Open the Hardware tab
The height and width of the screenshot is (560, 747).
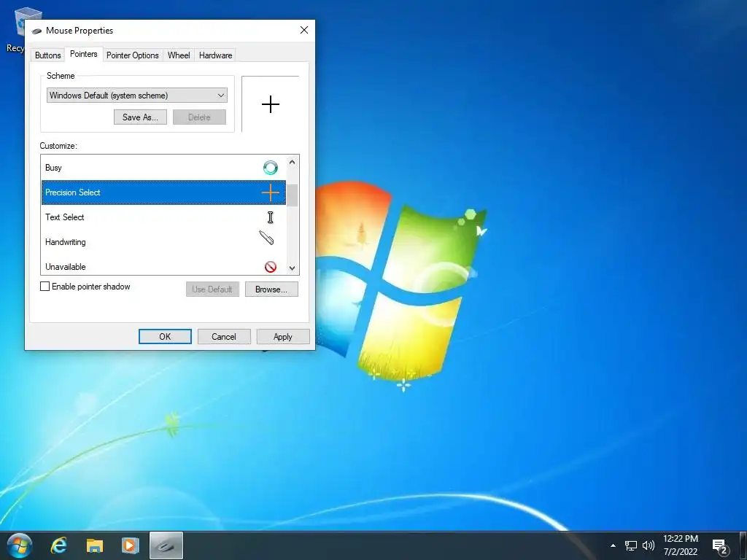(x=215, y=55)
